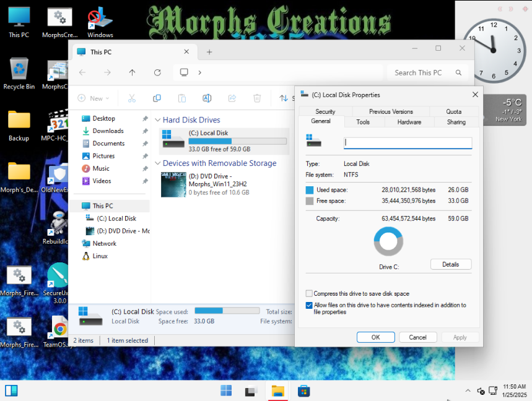Open Videos in the navigation pane

pyautogui.click(x=102, y=181)
